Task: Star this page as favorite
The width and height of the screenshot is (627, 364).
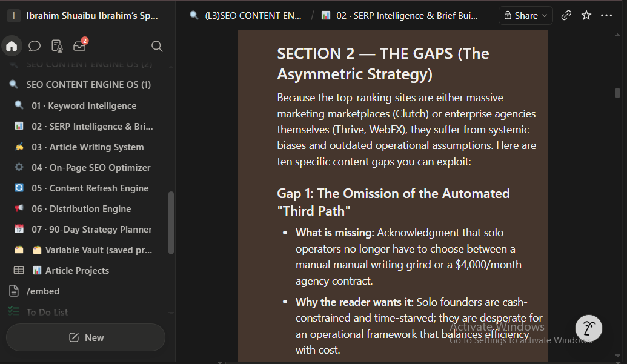Action: (x=586, y=16)
